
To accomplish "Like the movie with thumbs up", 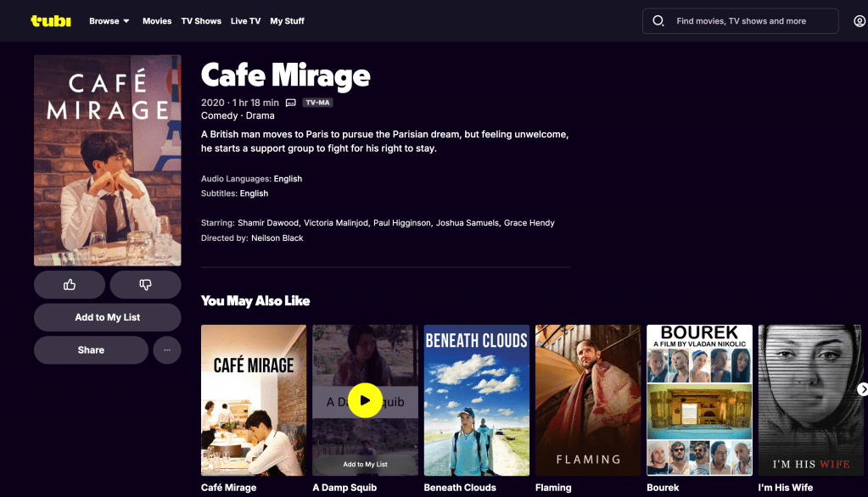I will click(70, 285).
